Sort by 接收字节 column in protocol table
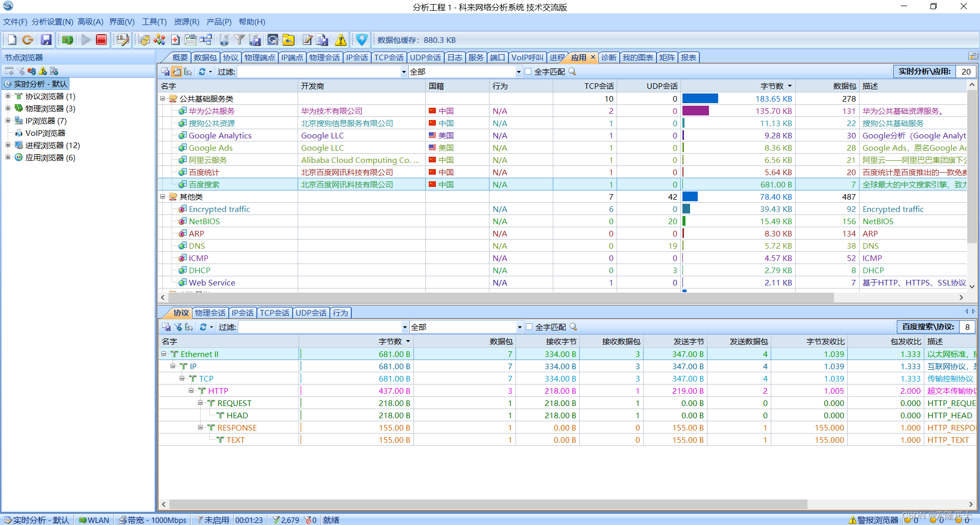 547,341
